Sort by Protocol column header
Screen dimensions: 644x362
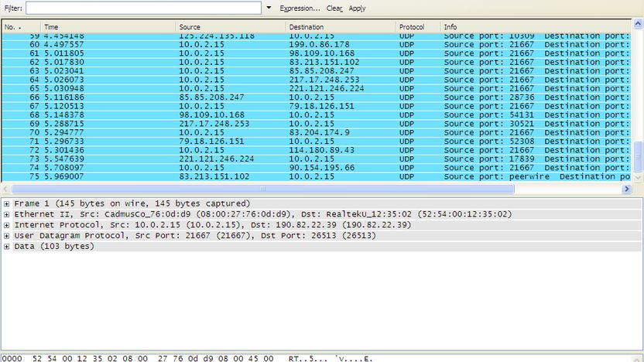(x=418, y=26)
